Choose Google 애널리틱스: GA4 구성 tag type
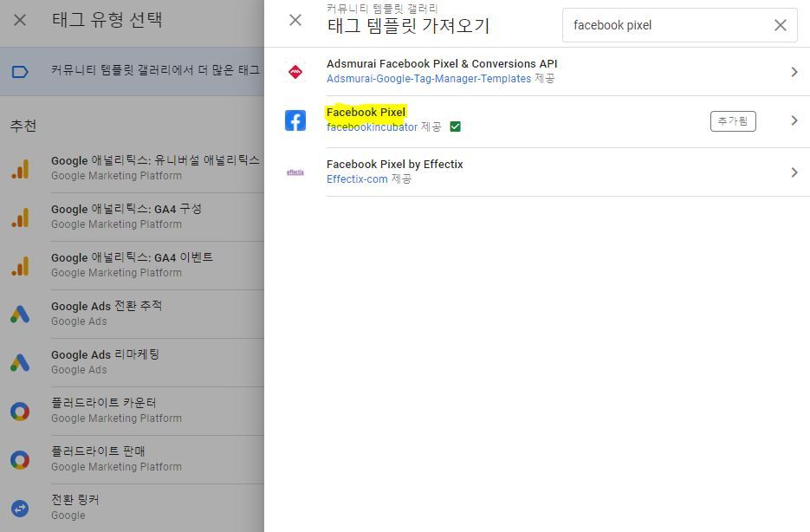The height and width of the screenshot is (532, 810). 132,217
